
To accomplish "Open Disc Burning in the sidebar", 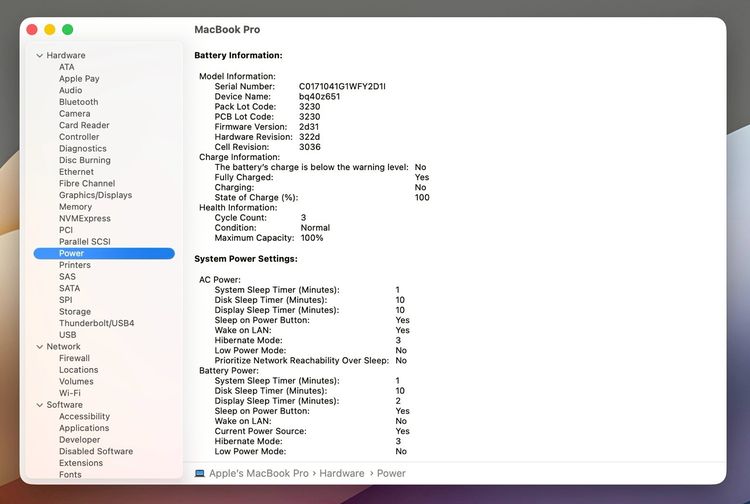I will click(x=85, y=160).
